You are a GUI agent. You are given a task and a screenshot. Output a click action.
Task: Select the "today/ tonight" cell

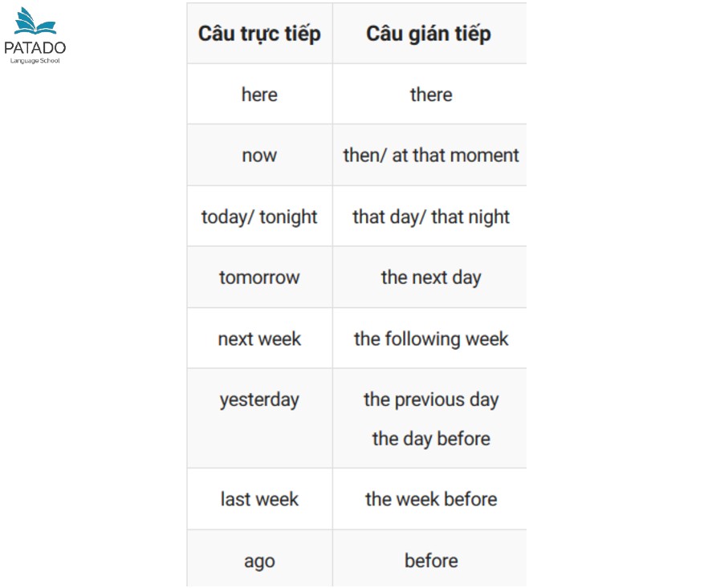(x=259, y=217)
